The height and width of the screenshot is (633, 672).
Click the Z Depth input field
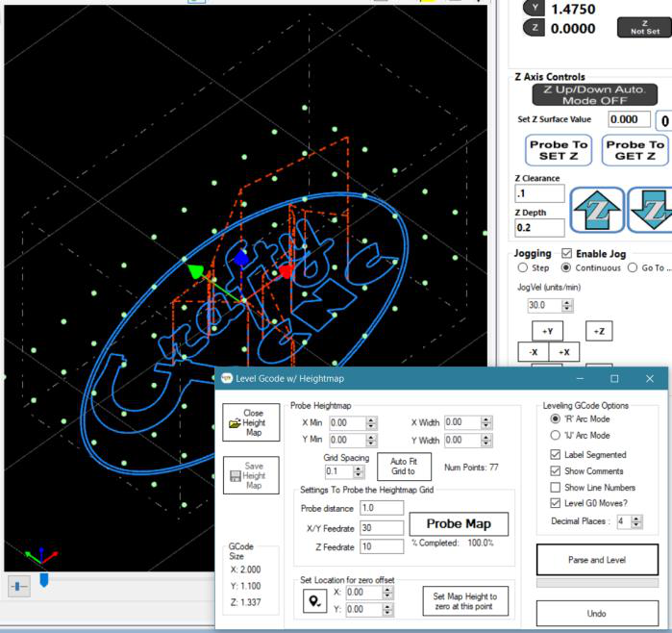tap(539, 228)
